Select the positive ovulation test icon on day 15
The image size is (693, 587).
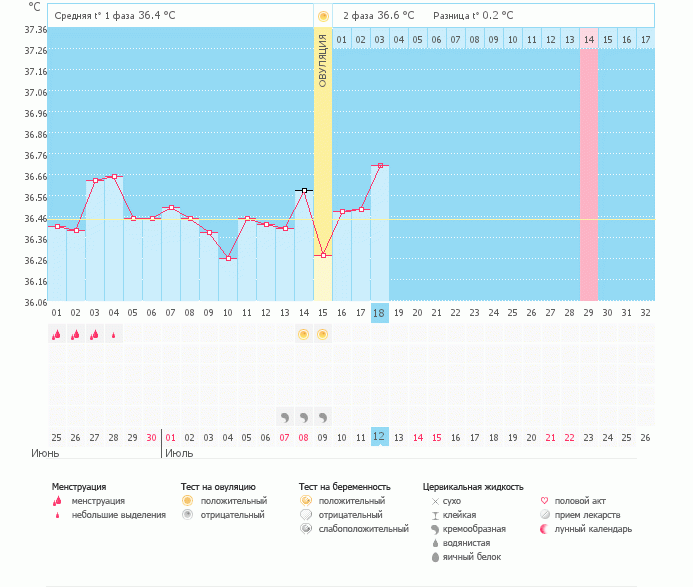pyautogui.click(x=323, y=335)
